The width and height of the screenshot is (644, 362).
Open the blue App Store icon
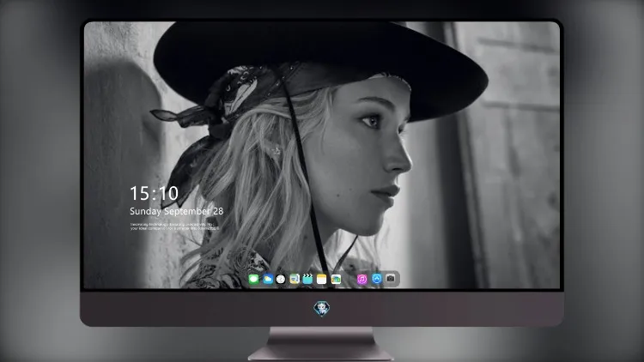(x=377, y=279)
